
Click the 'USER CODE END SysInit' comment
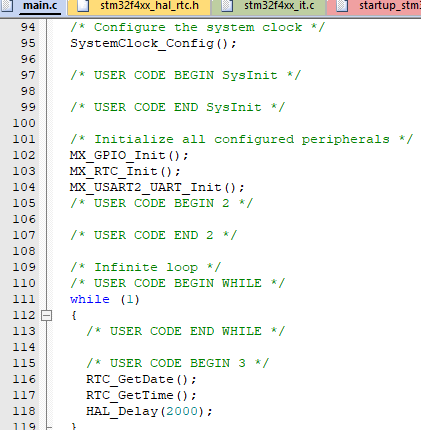tap(177, 107)
